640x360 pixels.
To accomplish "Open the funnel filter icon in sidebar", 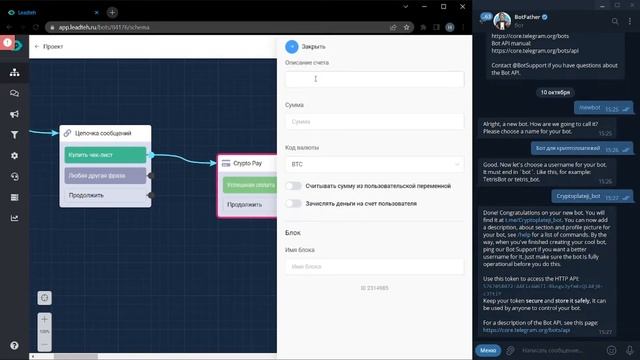I will 14,135.
